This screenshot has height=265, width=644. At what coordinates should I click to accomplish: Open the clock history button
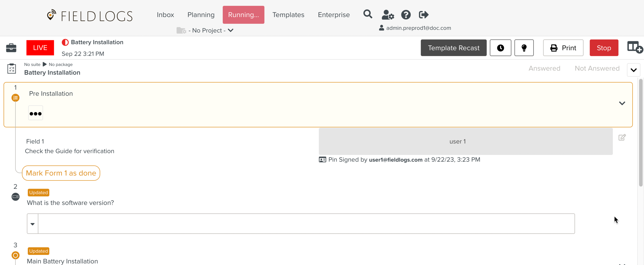pos(500,48)
